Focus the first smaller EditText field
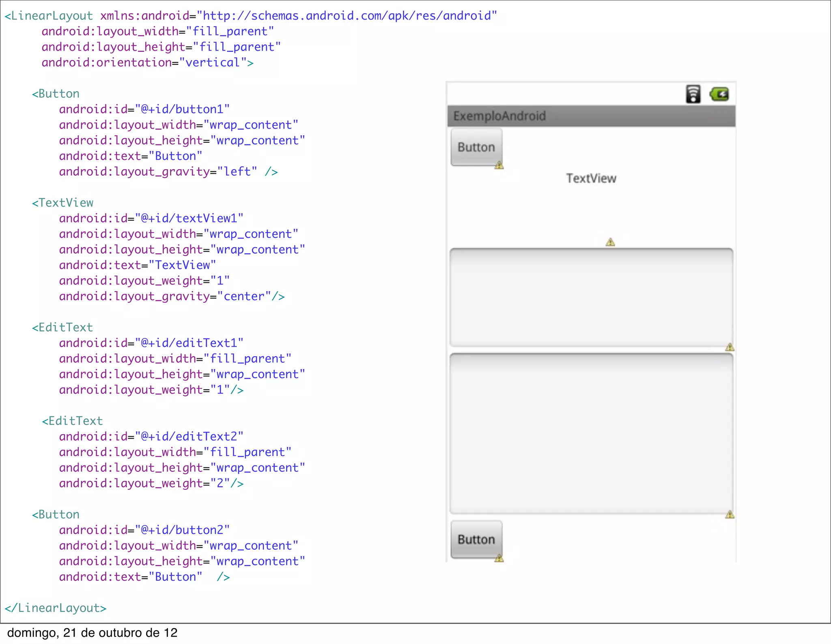 [591, 297]
